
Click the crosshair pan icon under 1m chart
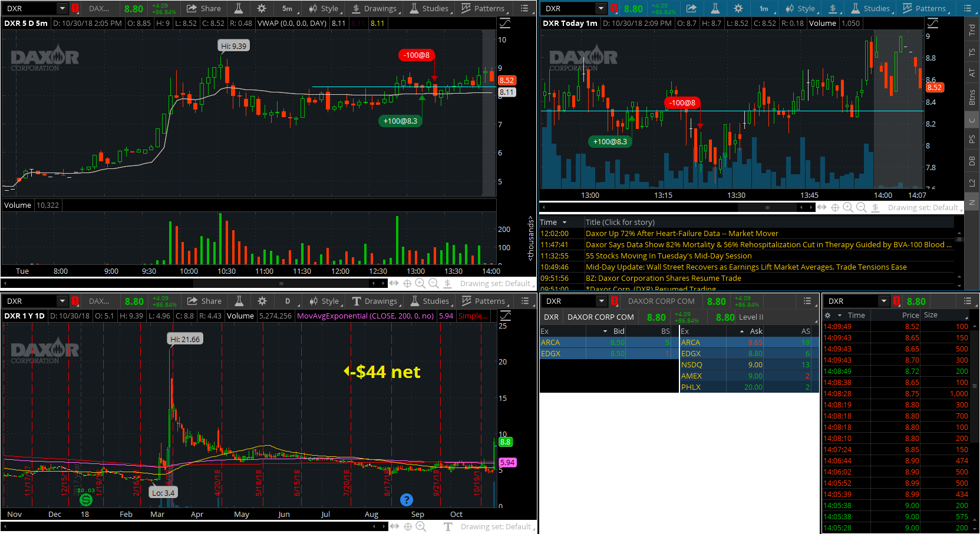[x=835, y=207]
